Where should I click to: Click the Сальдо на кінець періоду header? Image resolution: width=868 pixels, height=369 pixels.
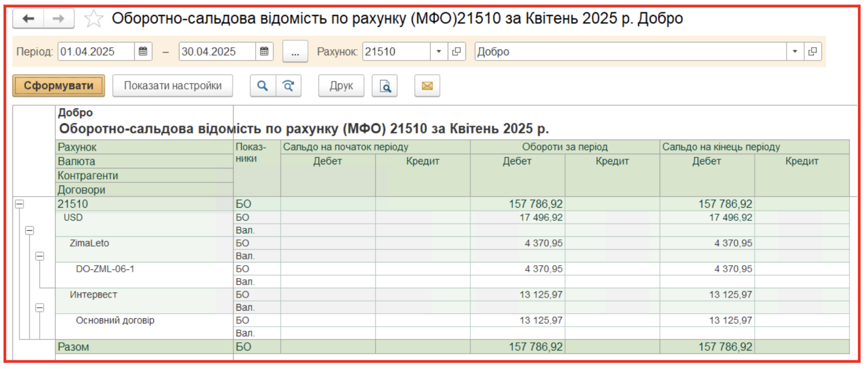click(754, 147)
